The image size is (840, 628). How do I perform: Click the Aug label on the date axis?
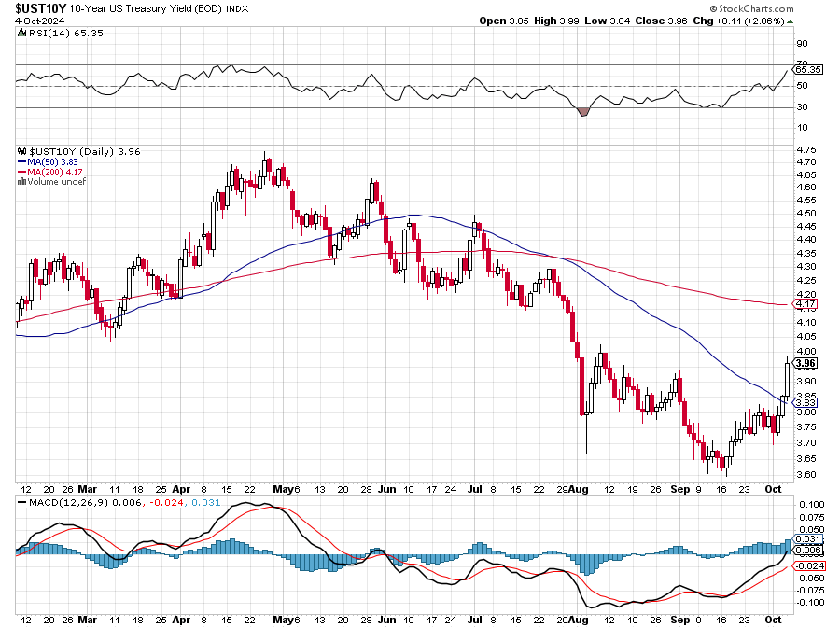tap(581, 489)
